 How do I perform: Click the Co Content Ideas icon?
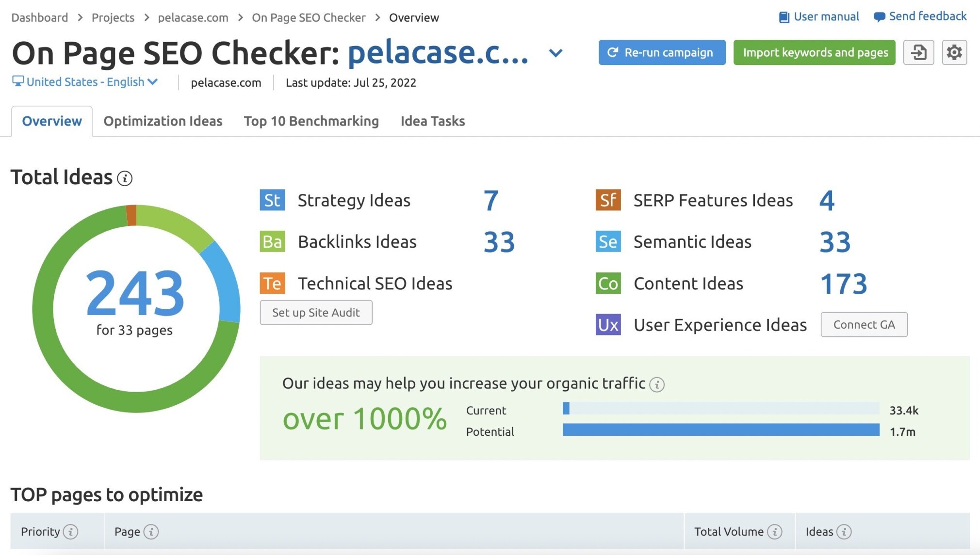pyautogui.click(x=608, y=283)
